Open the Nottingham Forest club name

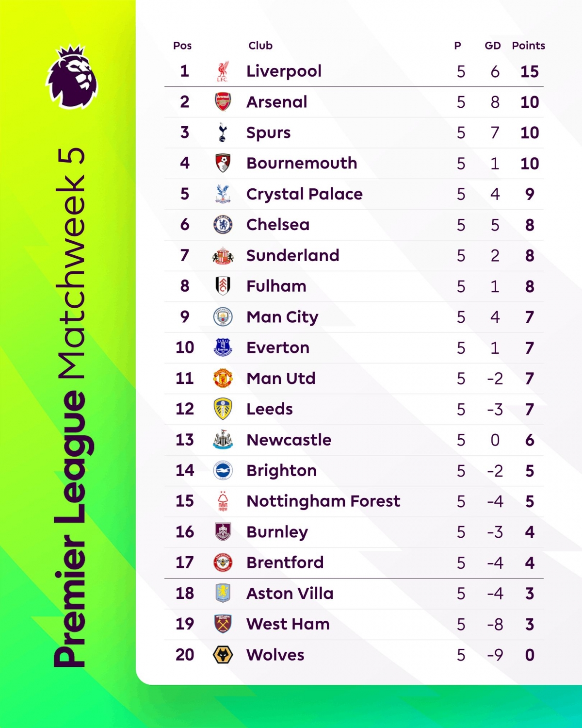tap(323, 501)
